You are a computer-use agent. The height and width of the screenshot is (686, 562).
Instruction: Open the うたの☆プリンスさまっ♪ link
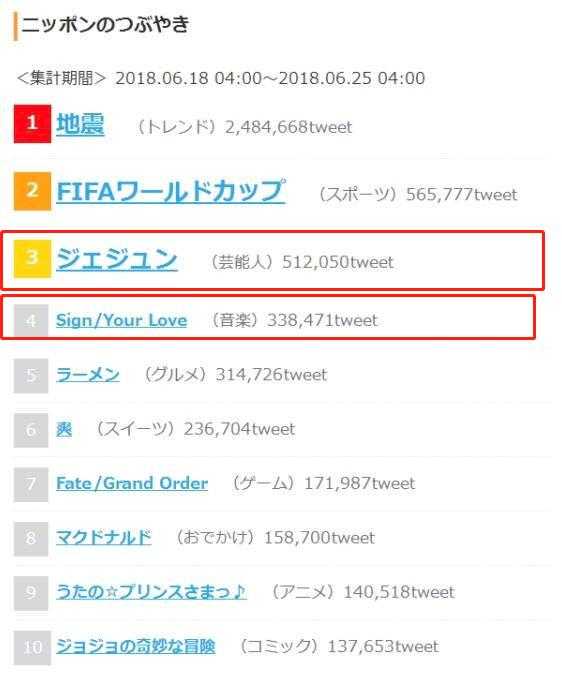(x=151, y=592)
